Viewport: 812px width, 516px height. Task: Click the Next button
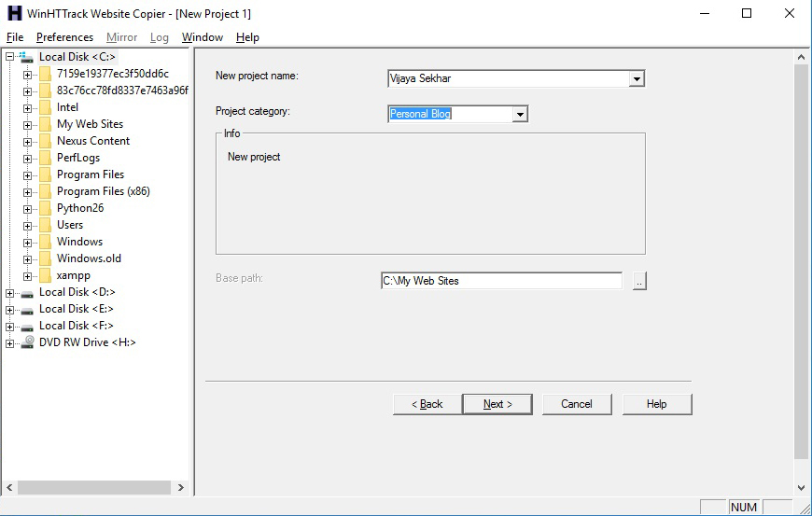pyautogui.click(x=497, y=404)
